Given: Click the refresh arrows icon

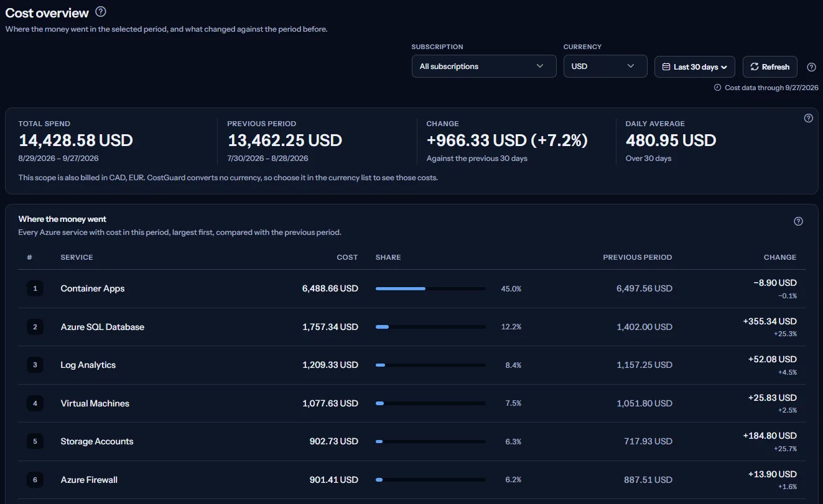Looking at the screenshot, I should [755, 66].
